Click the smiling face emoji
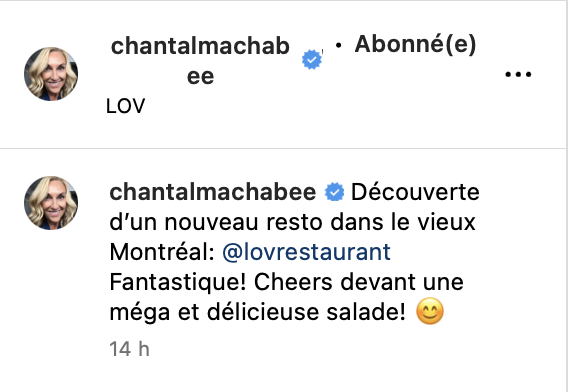570x392 pixels. coord(430,311)
